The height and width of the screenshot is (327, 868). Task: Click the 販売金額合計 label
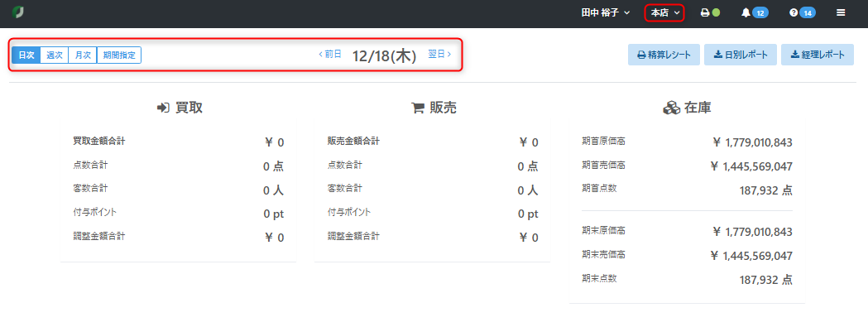coord(353,142)
